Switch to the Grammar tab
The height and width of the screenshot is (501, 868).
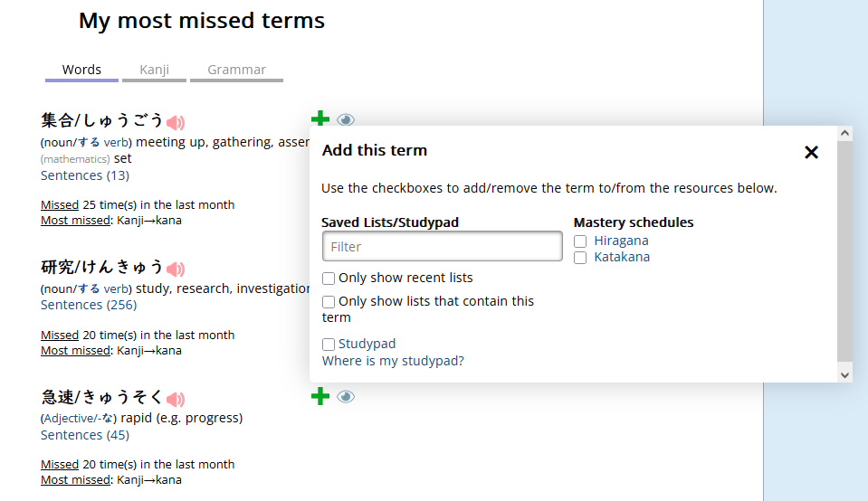click(236, 71)
